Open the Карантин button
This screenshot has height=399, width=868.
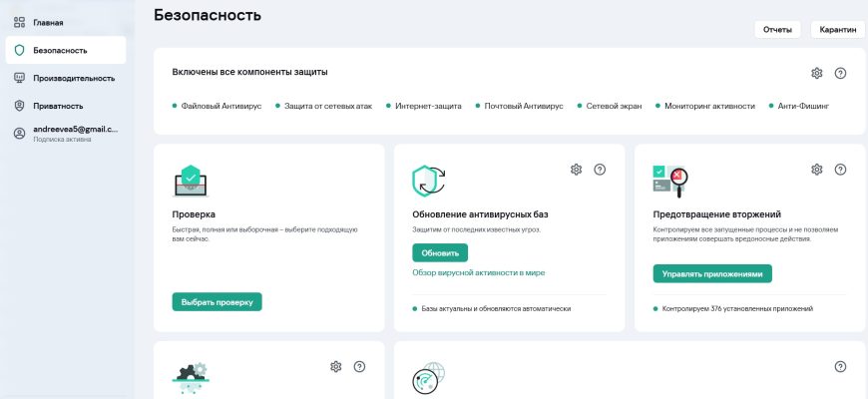click(x=837, y=30)
